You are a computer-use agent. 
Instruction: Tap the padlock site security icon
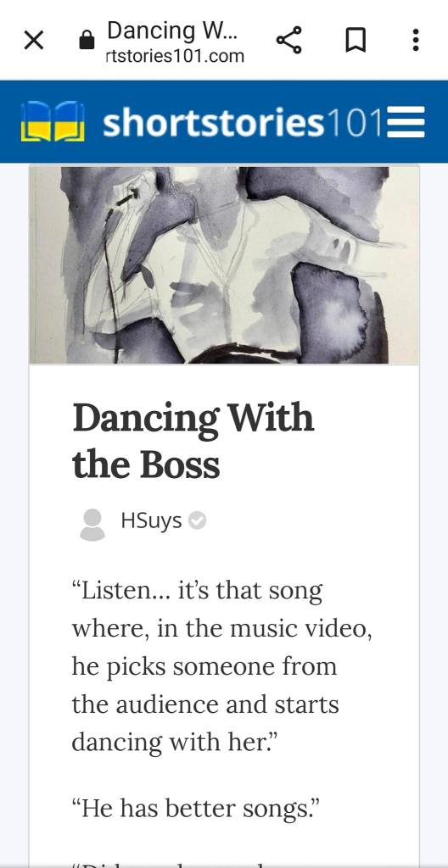(x=87, y=41)
